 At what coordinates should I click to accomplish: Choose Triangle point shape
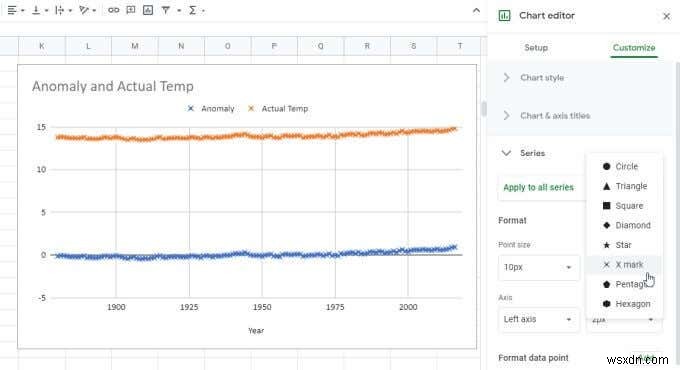(x=624, y=186)
